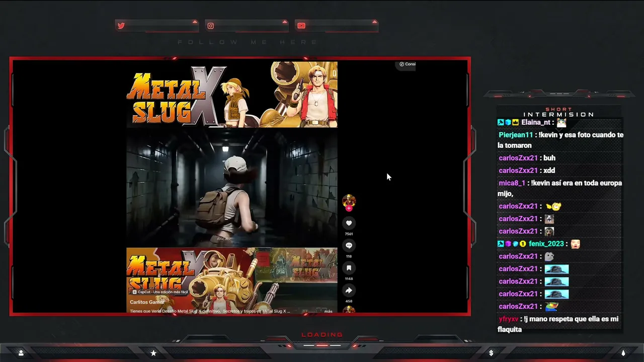Viewport: 644px width, 362px height.
Task: Follow the creator via the plus badge
Action: [x=349, y=208]
